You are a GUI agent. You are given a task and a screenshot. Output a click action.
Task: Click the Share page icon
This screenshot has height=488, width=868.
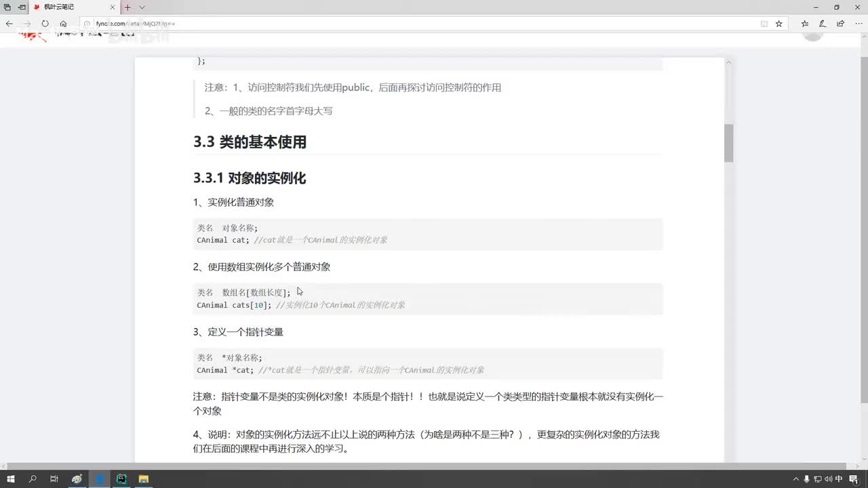point(841,23)
